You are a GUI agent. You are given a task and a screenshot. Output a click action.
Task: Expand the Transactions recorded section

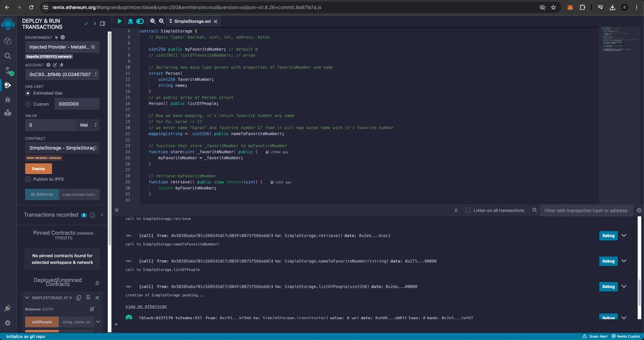pyautogui.click(x=101, y=215)
